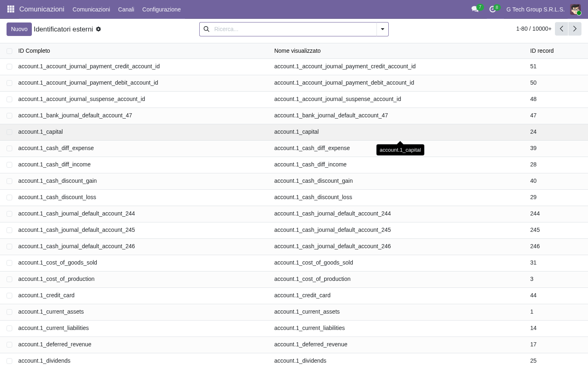Click the record ID 31 cell
The image size is (588, 368).
point(533,263)
